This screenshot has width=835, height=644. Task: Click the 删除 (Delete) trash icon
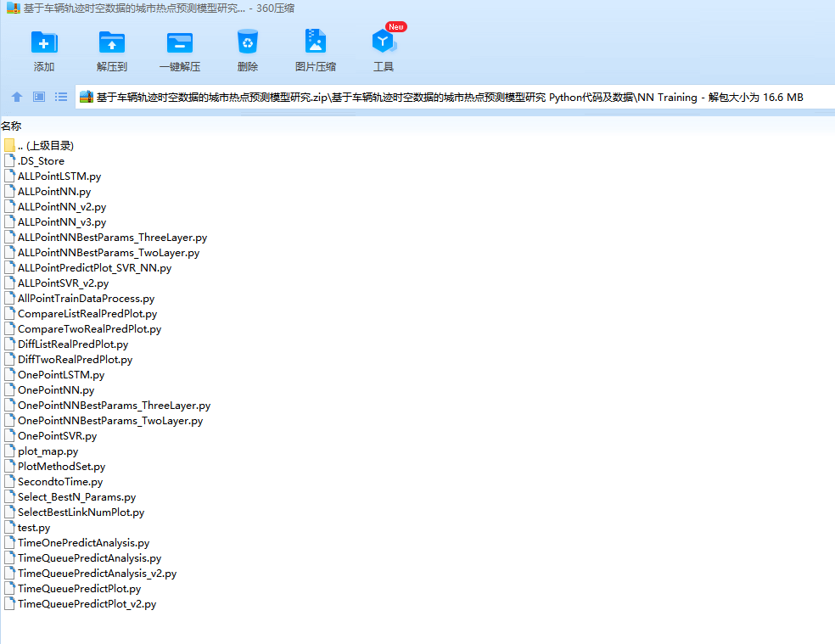point(248,42)
